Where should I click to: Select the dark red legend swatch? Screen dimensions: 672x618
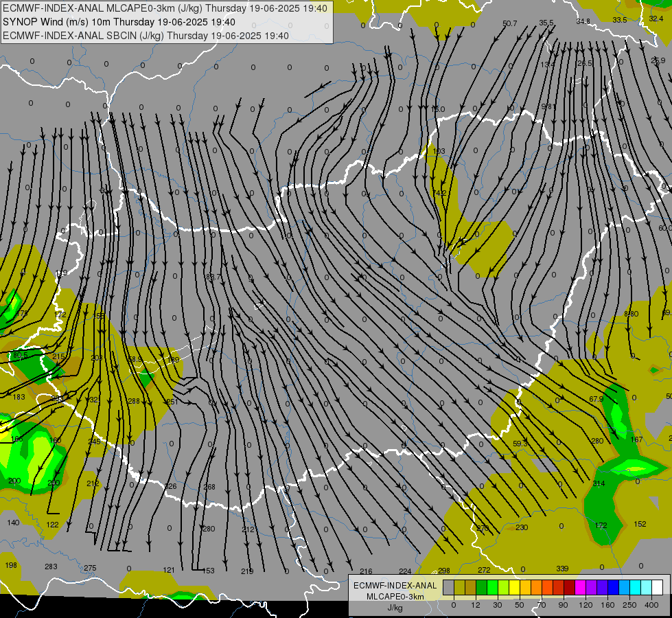(569, 587)
